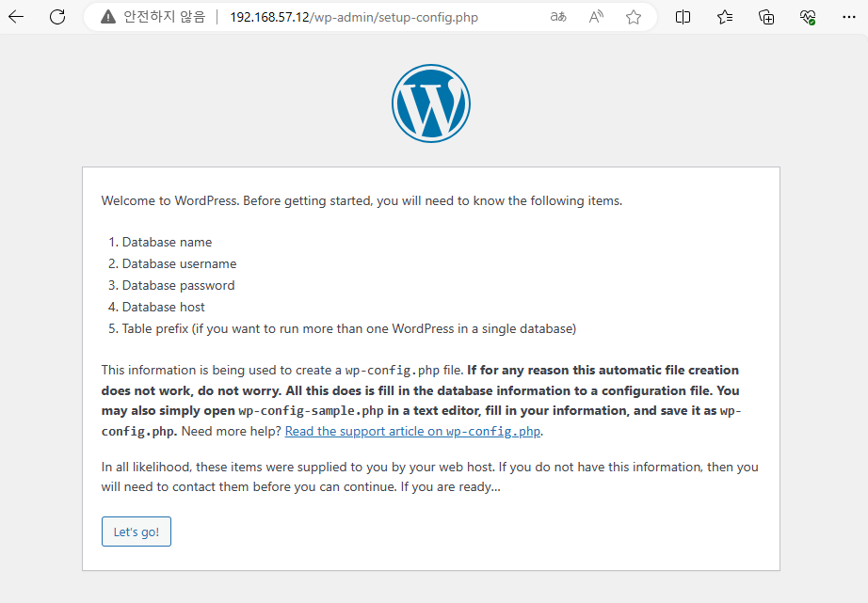Open browser essentials heart icon

[808, 17]
